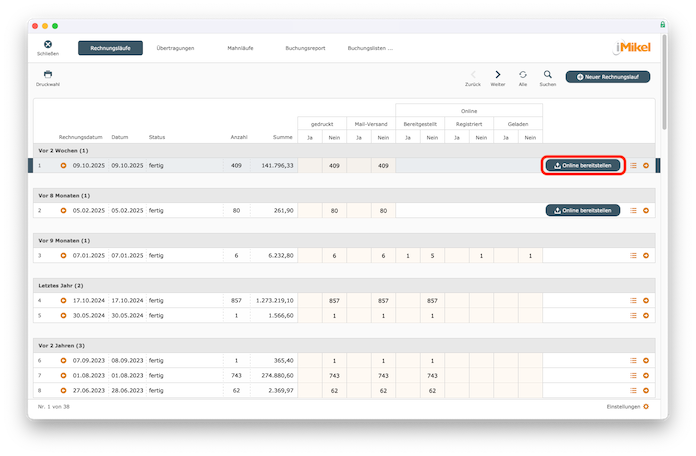The image size is (696, 456).
Task: Switch to the Übertragungen tab
Action: click(x=175, y=48)
